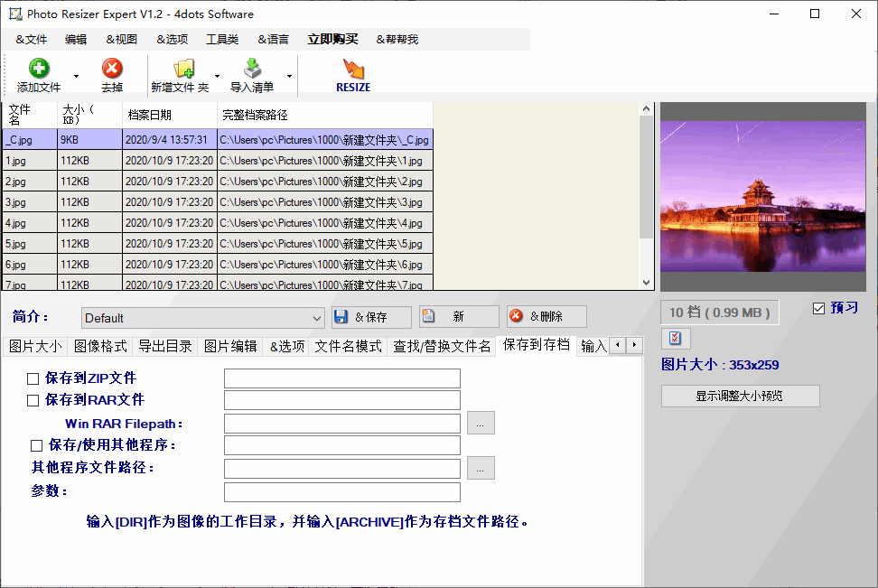Click the app logo icon in the title bar

coord(15,14)
